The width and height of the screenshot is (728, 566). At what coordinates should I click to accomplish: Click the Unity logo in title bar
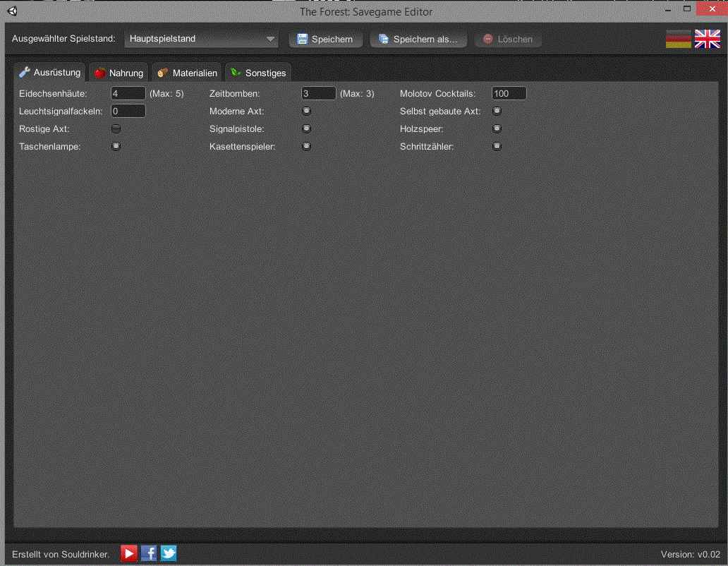(x=13, y=11)
